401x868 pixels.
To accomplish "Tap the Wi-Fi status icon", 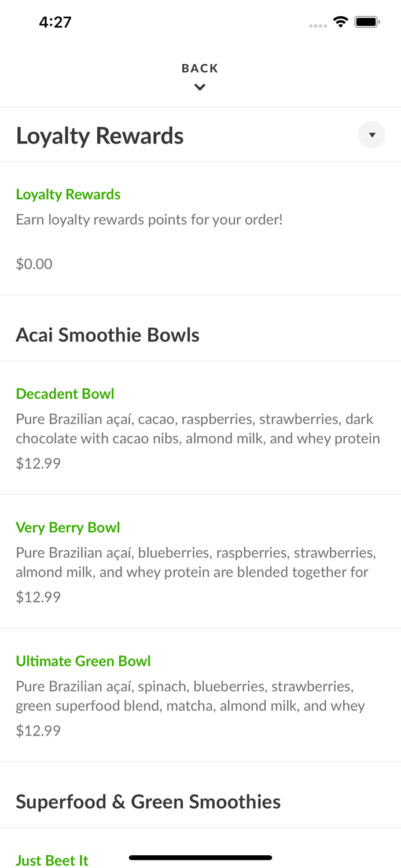I will pos(340,22).
